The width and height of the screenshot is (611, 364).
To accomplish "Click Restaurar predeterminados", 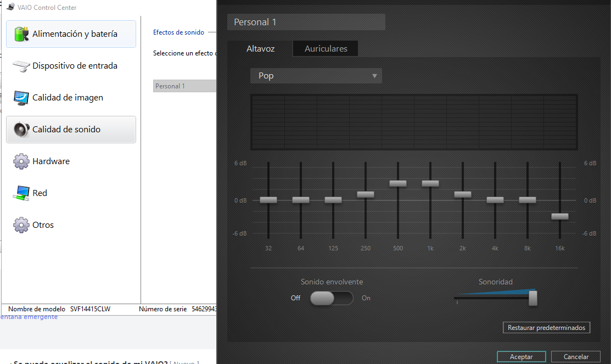I will (546, 327).
